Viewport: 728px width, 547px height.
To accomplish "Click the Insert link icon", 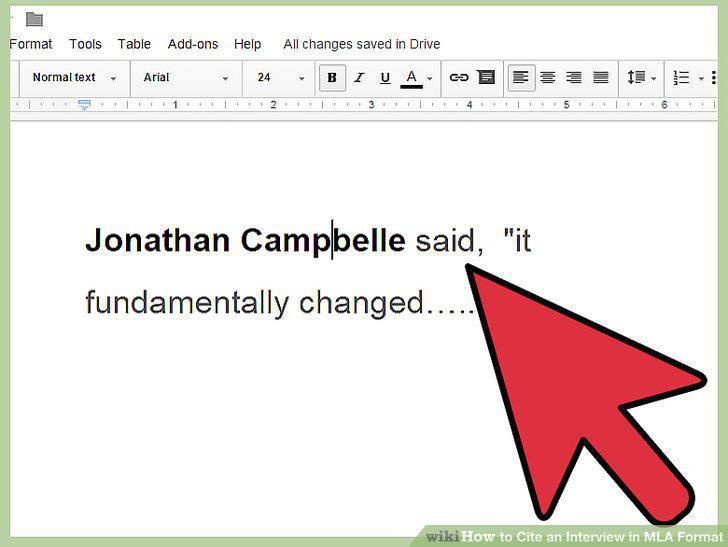I will pyautogui.click(x=459, y=77).
